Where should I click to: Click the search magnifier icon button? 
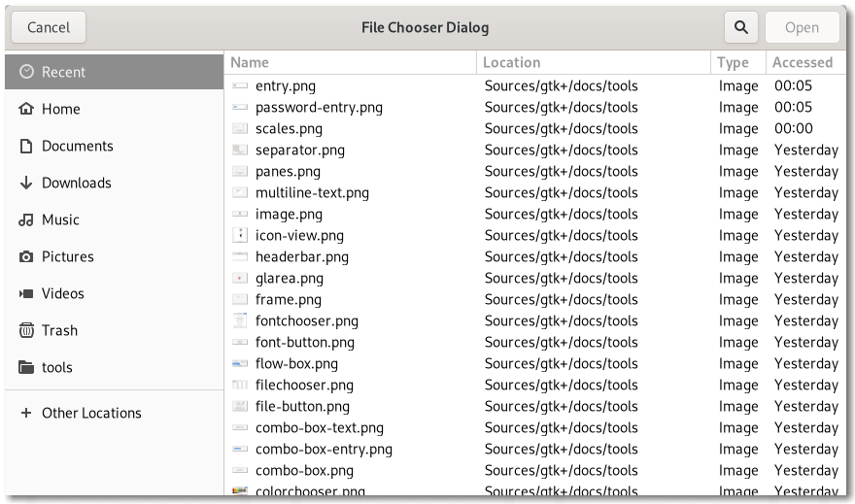tap(741, 27)
